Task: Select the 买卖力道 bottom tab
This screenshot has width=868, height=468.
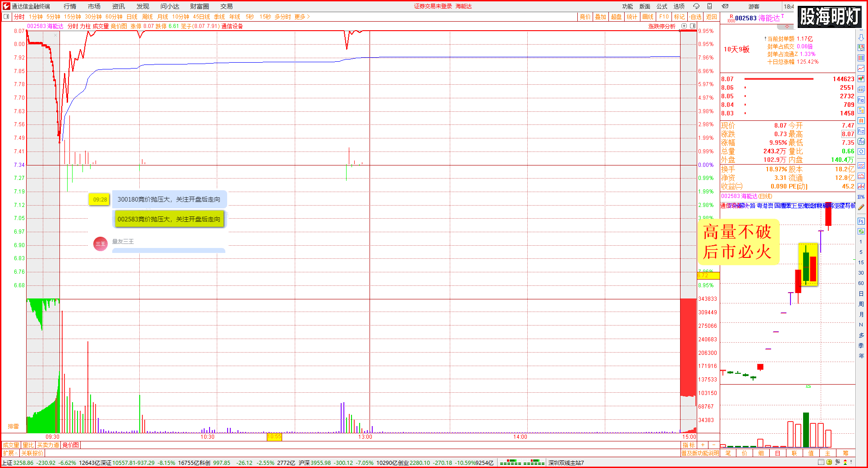Action: point(48,445)
